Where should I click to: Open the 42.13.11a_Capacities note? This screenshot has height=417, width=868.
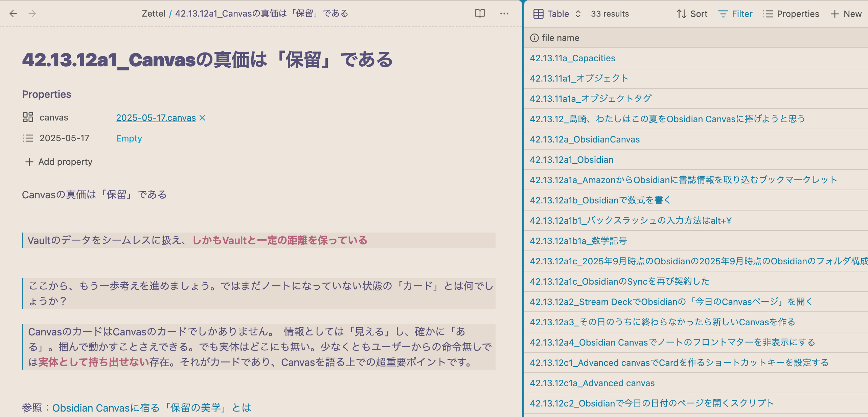click(572, 58)
